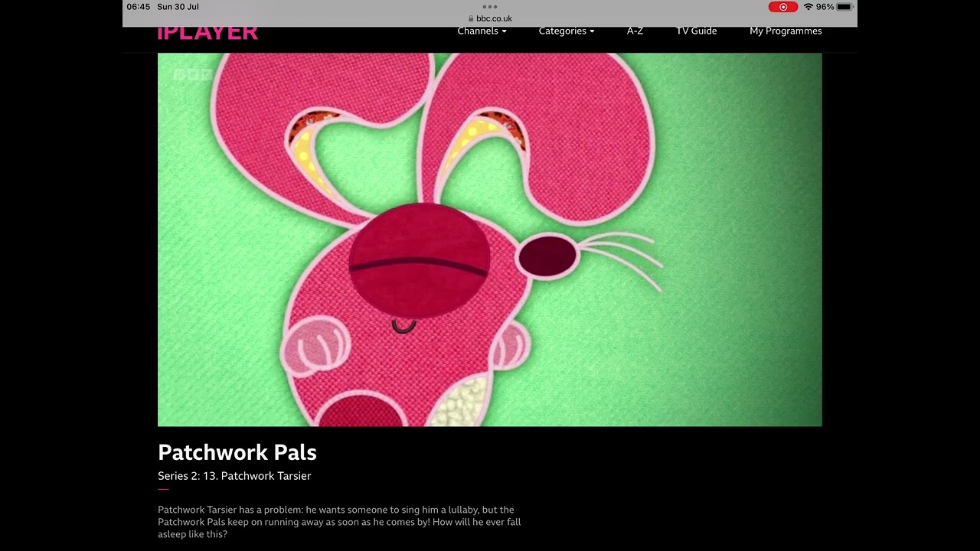
Task: Tap the bbc.co.uk address bar
Action: click(490, 18)
